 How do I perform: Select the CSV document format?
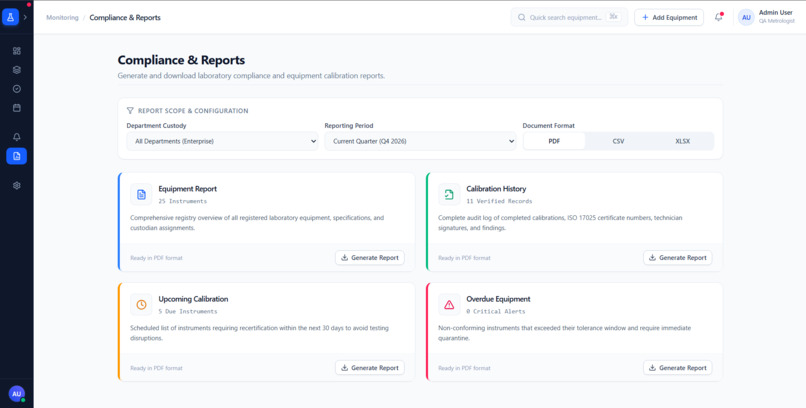point(618,141)
